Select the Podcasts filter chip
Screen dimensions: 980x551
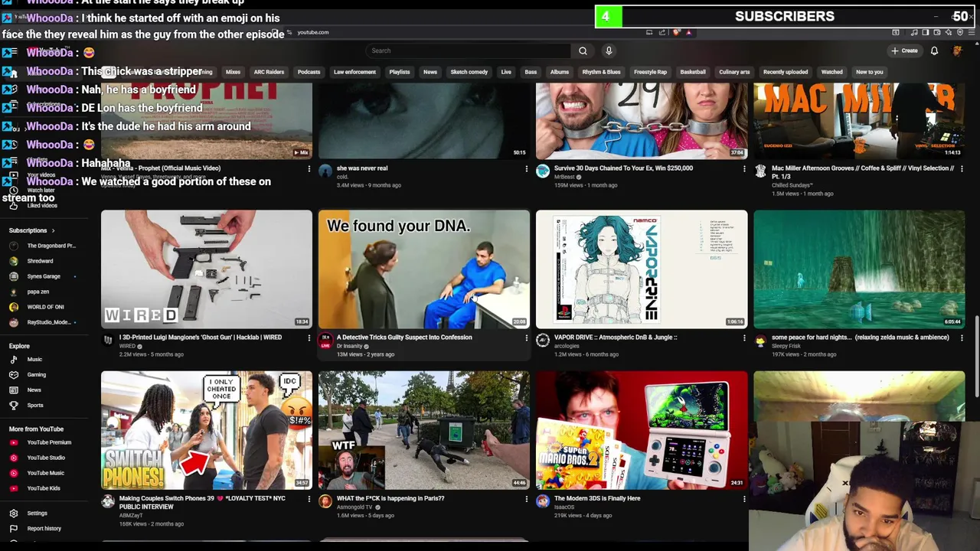[309, 72]
